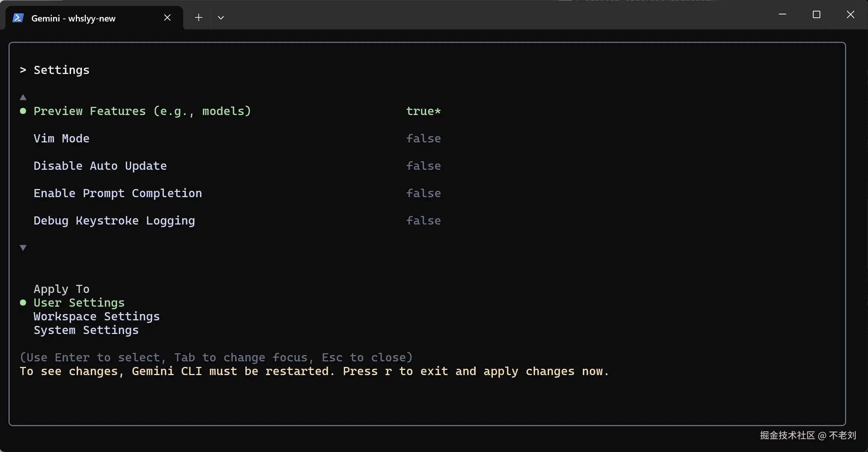Toggle the Preview Features true value
868x452 pixels.
tap(423, 111)
